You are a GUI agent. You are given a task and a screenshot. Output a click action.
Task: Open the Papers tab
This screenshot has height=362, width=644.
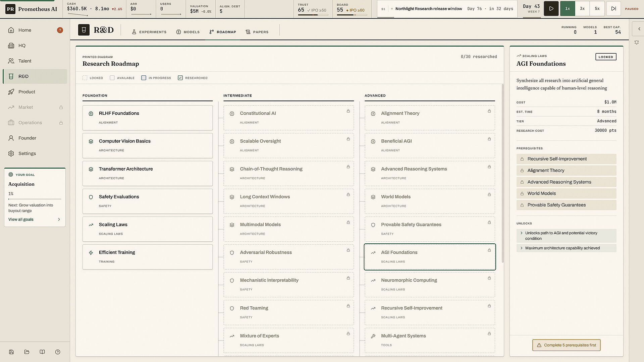coord(257,32)
